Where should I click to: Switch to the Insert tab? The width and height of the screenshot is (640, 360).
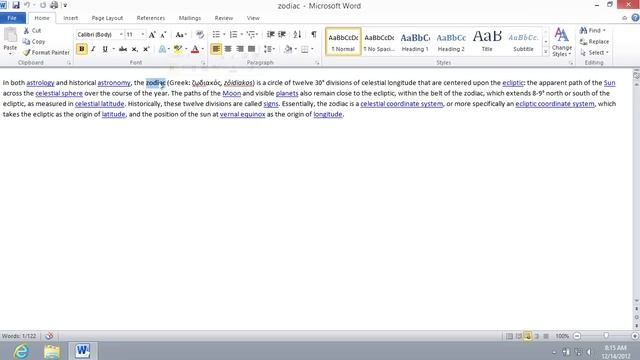click(71, 18)
